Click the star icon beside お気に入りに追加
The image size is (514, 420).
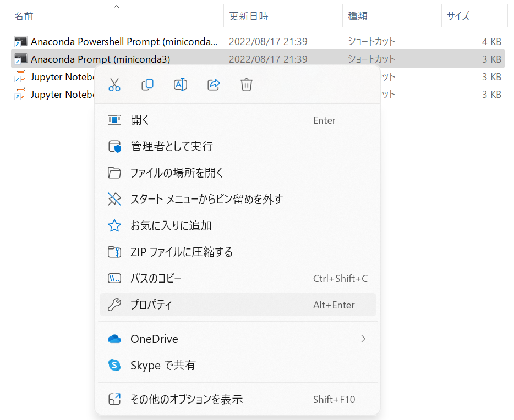point(114,225)
